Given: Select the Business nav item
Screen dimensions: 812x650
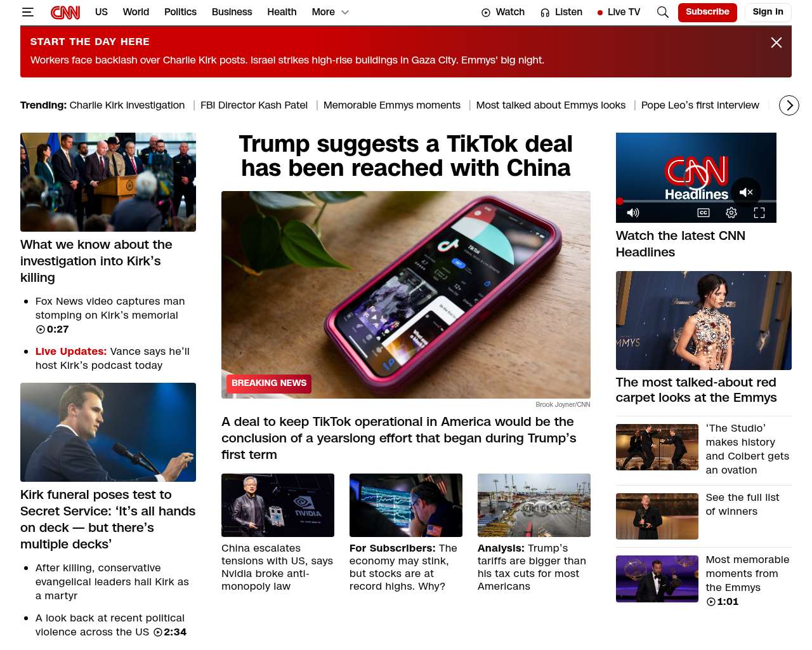Looking at the screenshot, I should [x=232, y=12].
